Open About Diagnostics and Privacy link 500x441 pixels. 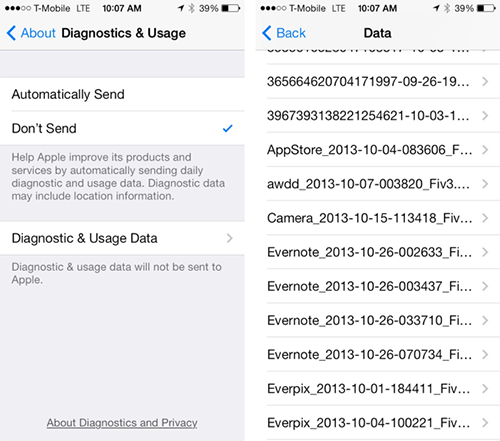coord(122,423)
